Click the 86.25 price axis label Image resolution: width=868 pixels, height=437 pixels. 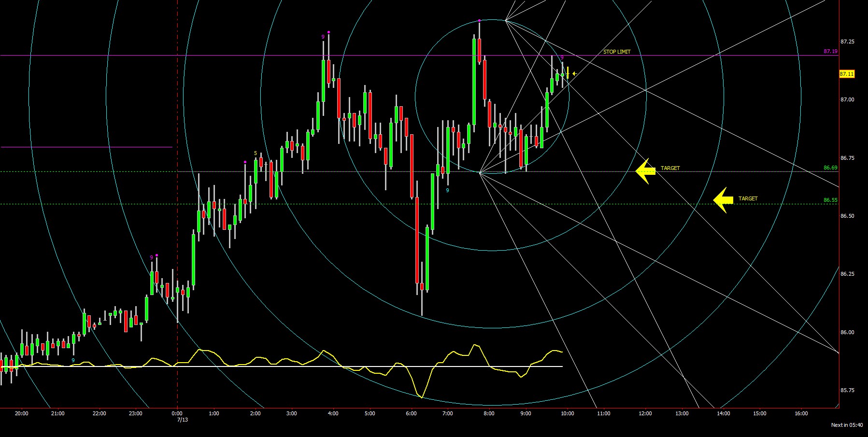847,274
